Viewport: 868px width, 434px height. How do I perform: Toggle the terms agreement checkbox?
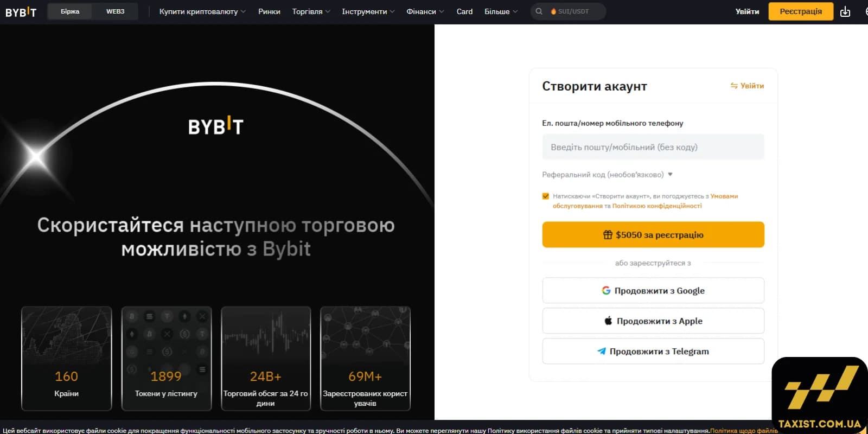pos(546,196)
